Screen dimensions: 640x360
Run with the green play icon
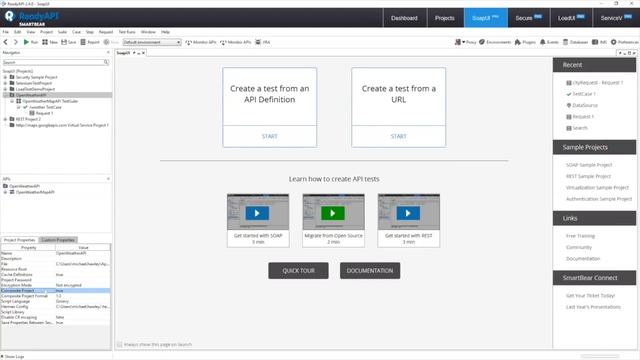(x=26, y=42)
